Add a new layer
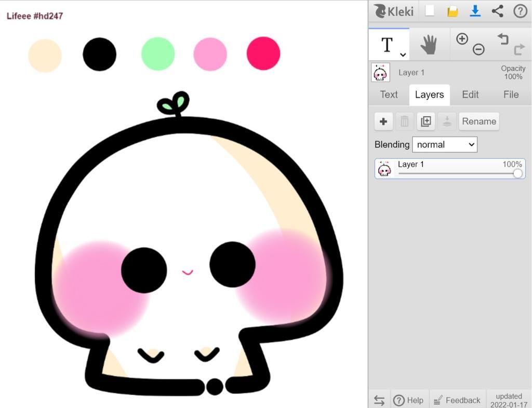 point(383,121)
